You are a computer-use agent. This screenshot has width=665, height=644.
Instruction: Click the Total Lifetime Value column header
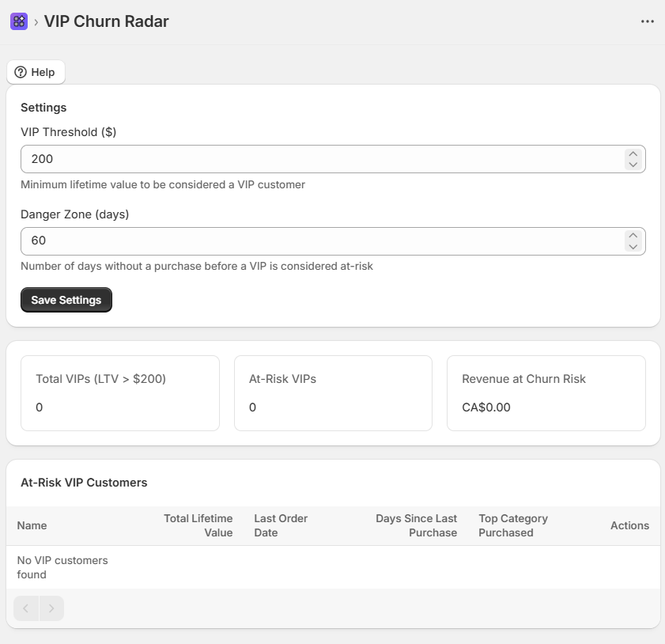[198, 525]
